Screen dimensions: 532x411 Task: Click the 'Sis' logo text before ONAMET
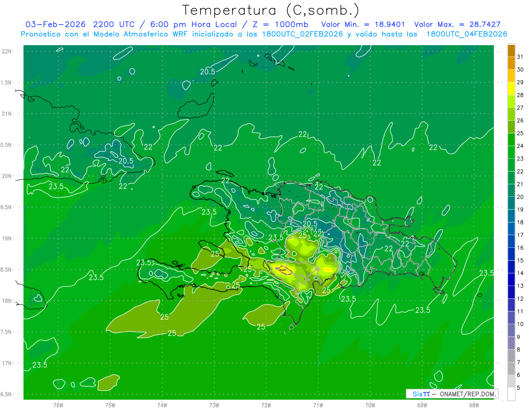(418, 394)
